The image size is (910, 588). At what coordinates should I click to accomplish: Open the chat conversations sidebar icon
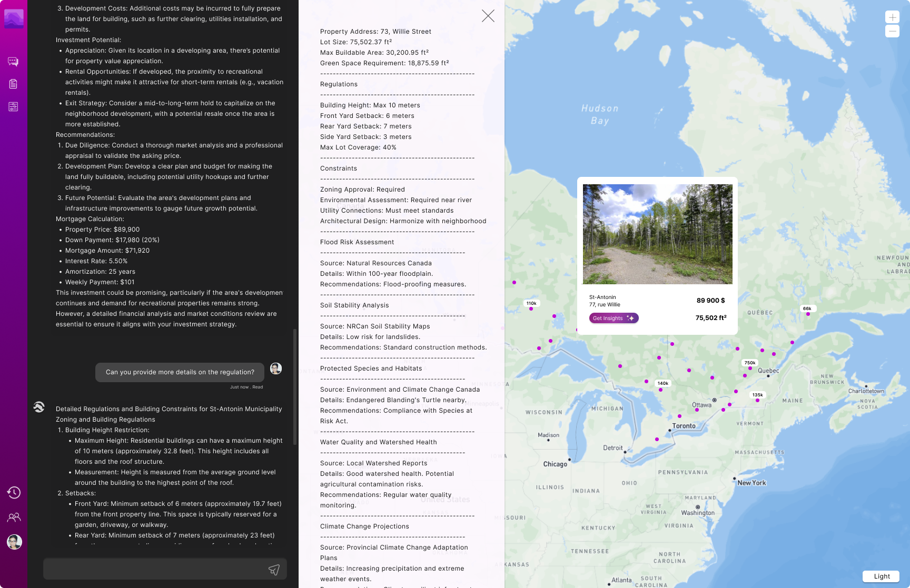click(13, 62)
